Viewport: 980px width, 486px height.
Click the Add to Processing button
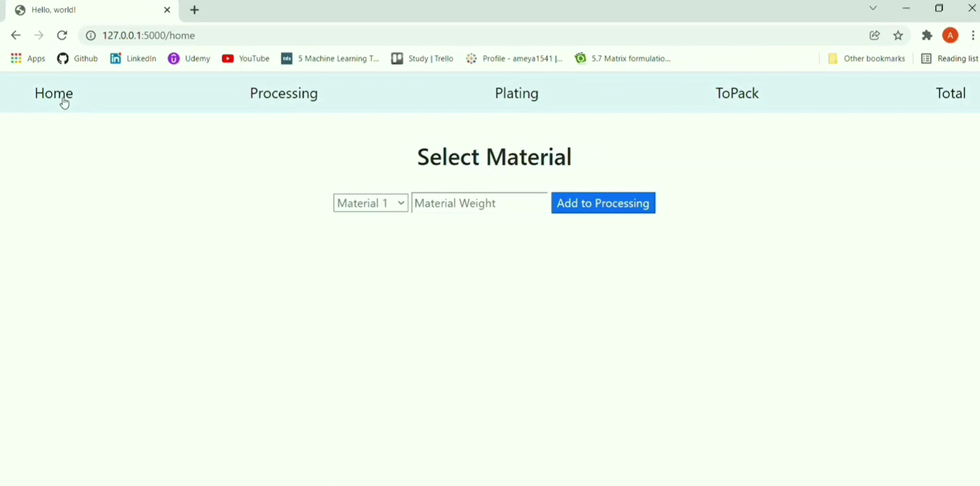603,203
